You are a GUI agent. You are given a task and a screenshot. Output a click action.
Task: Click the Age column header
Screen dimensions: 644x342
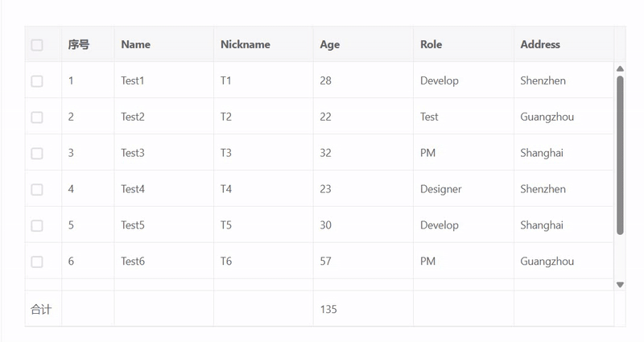click(x=330, y=45)
